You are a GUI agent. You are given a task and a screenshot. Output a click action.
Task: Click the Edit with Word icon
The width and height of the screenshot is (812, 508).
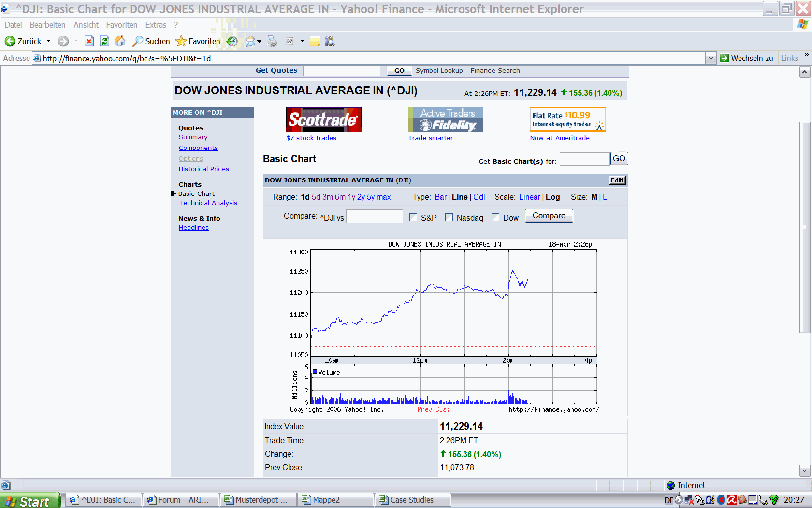pos(290,41)
